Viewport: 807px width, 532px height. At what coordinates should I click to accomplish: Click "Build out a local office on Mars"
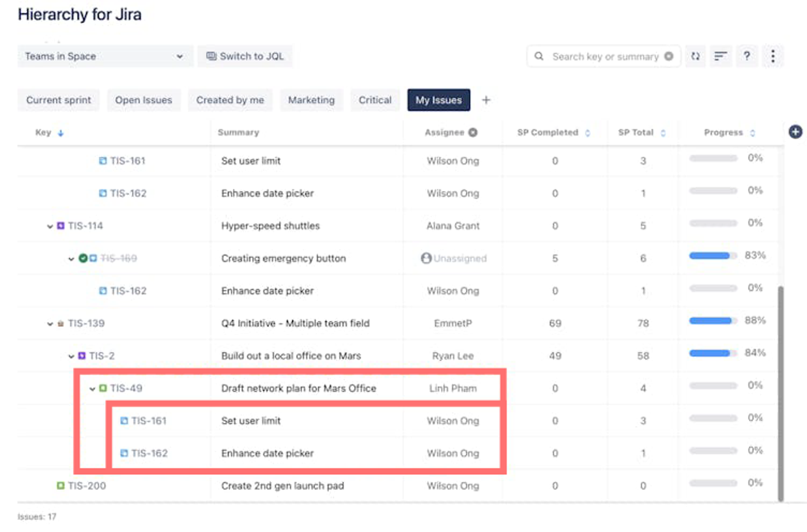[x=291, y=356]
